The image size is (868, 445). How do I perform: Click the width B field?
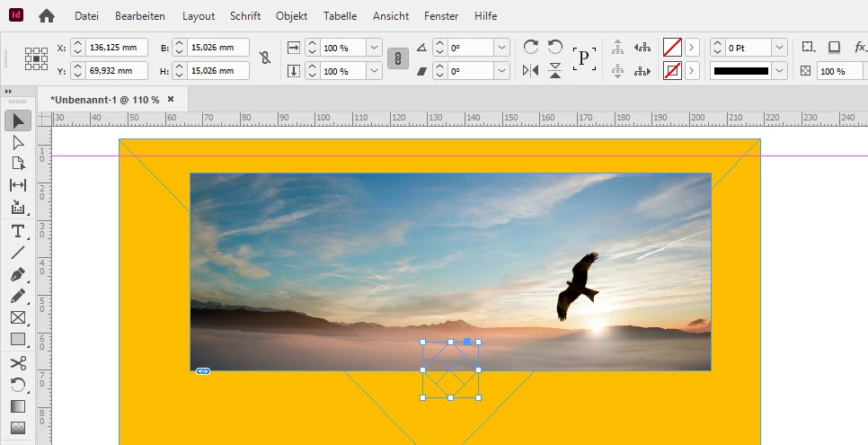pyautogui.click(x=218, y=48)
